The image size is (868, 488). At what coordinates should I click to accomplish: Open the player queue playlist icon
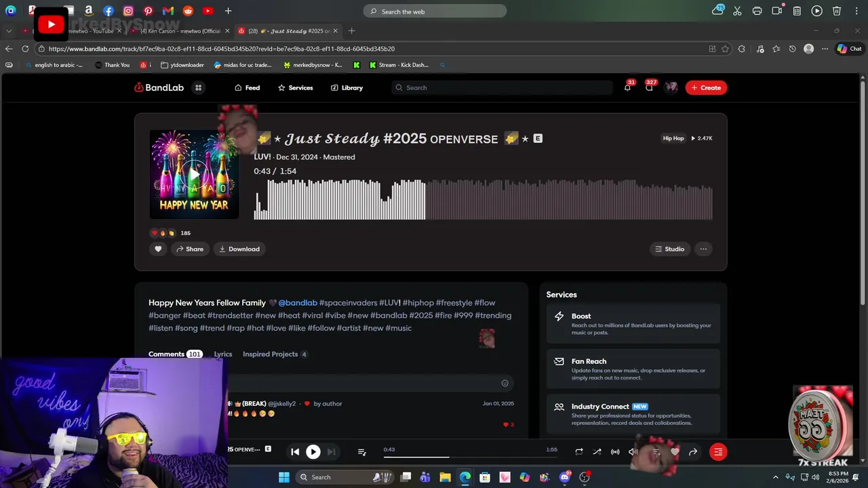362,452
